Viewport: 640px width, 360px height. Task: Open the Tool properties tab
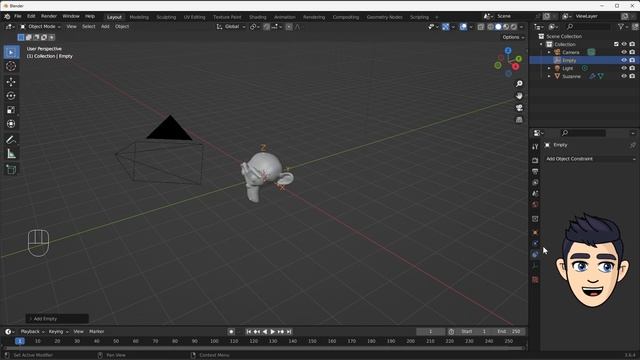[535, 147]
